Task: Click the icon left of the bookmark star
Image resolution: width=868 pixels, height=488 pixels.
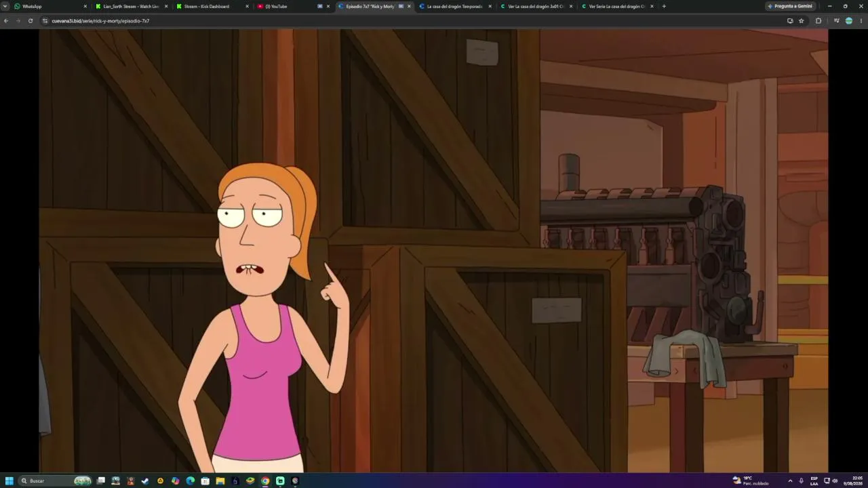Action: pos(790,21)
